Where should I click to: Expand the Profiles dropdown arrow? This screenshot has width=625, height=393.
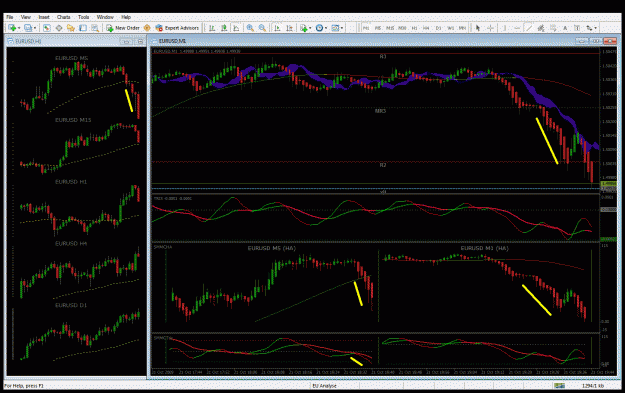tap(35, 28)
